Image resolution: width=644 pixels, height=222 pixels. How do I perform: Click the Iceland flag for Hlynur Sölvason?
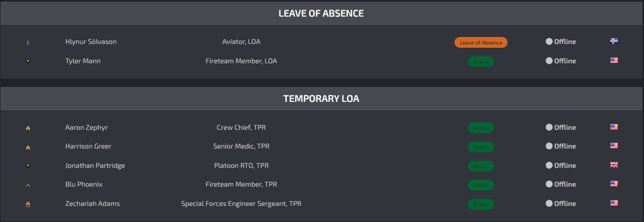point(614,41)
